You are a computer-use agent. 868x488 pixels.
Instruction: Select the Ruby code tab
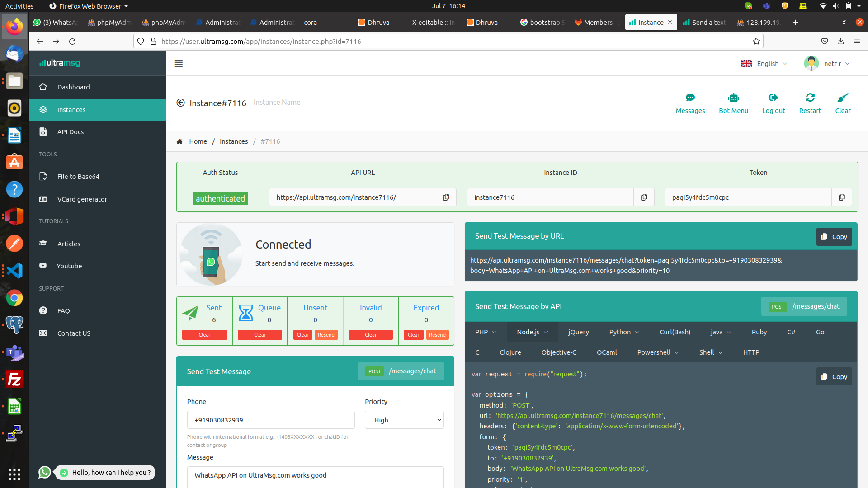(x=759, y=332)
